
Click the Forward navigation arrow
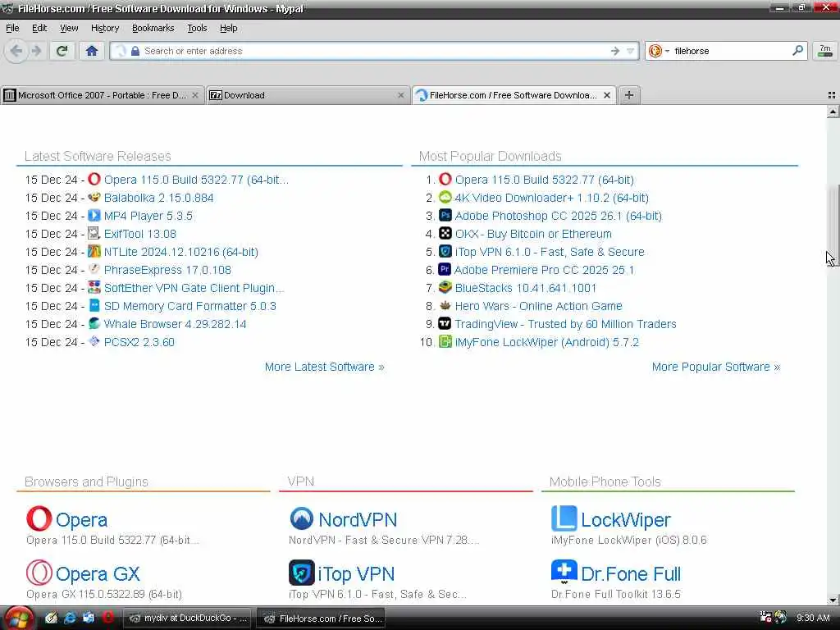(36, 52)
